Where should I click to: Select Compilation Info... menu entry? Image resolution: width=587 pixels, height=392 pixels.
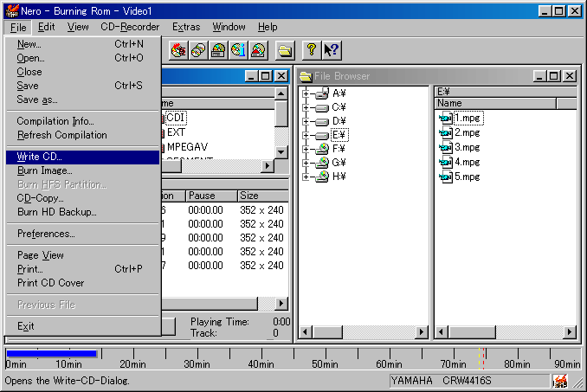pyautogui.click(x=83, y=121)
